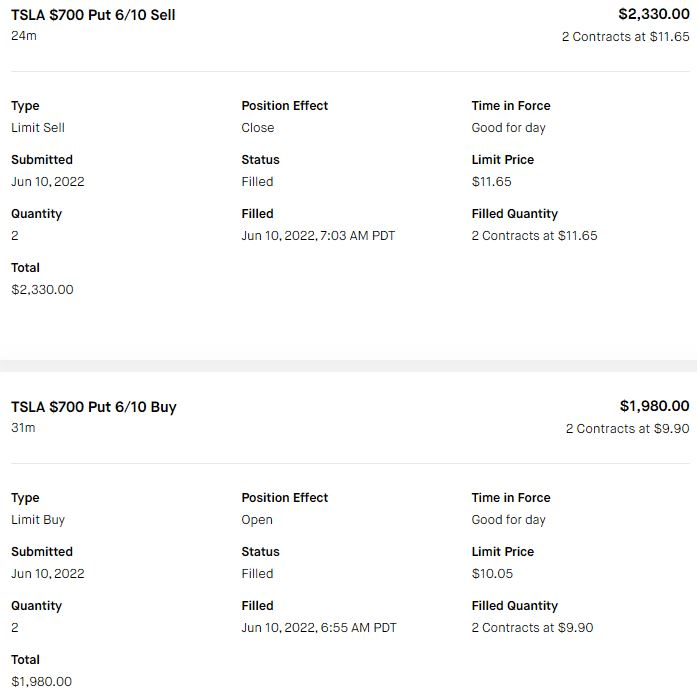Click the Buy order's "Filled" status value
697x694 pixels.
coord(257,574)
